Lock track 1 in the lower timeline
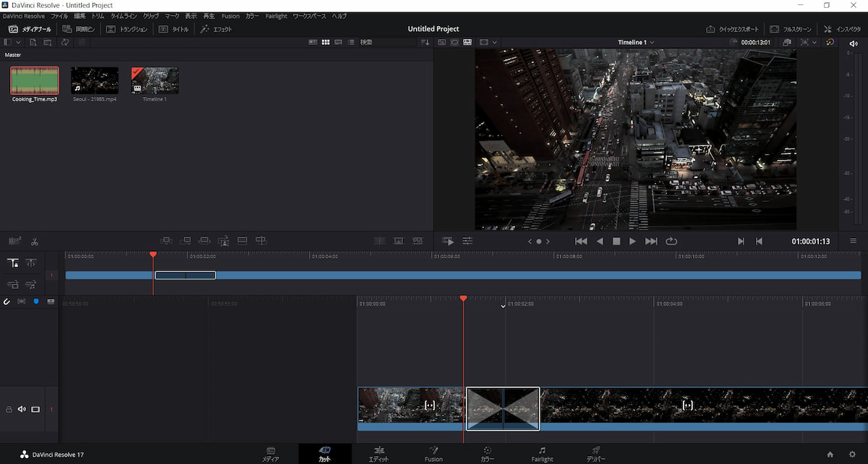 (9, 409)
